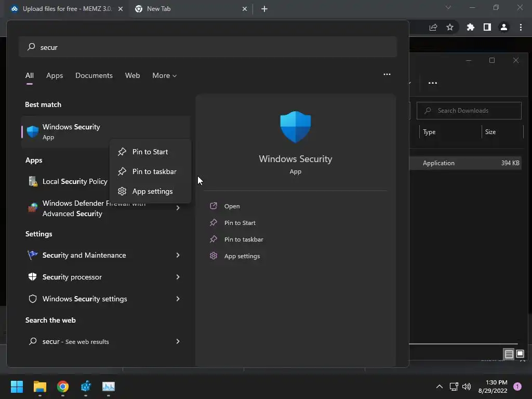Toggle the Chrome side panel icon

487,27
